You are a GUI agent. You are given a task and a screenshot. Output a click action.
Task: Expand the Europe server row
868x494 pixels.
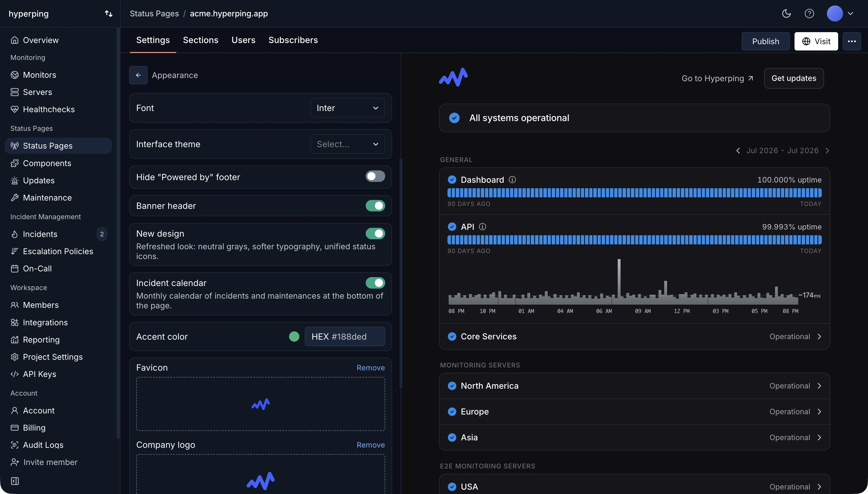(634, 412)
